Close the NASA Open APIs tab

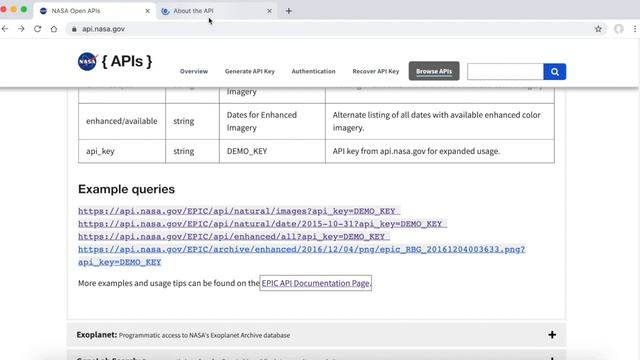point(147,11)
